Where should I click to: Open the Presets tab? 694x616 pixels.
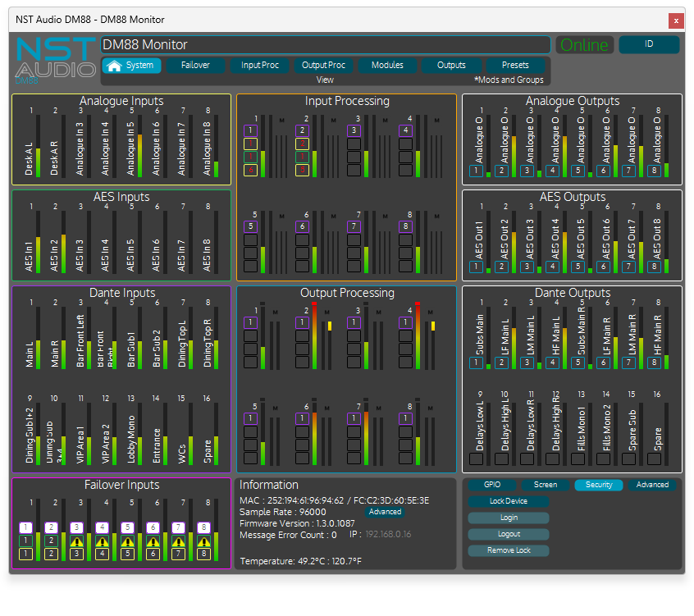point(515,66)
